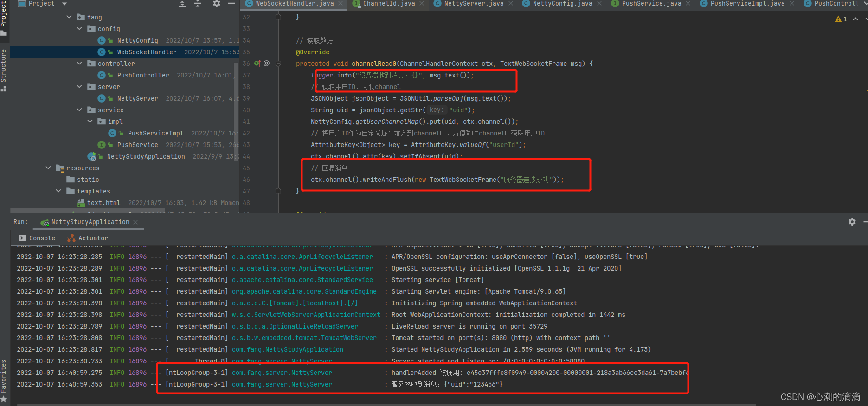The width and height of the screenshot is (868, 406).
Task: Switch to PushServiceImpl.java editor tab
Action: [747, 4]
